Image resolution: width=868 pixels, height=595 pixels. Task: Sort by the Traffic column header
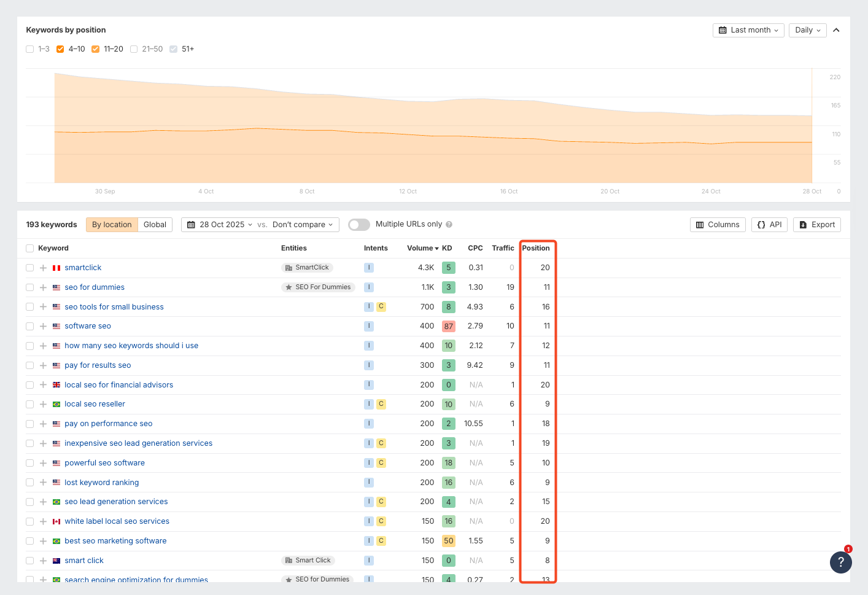click(x=503, y=248)
